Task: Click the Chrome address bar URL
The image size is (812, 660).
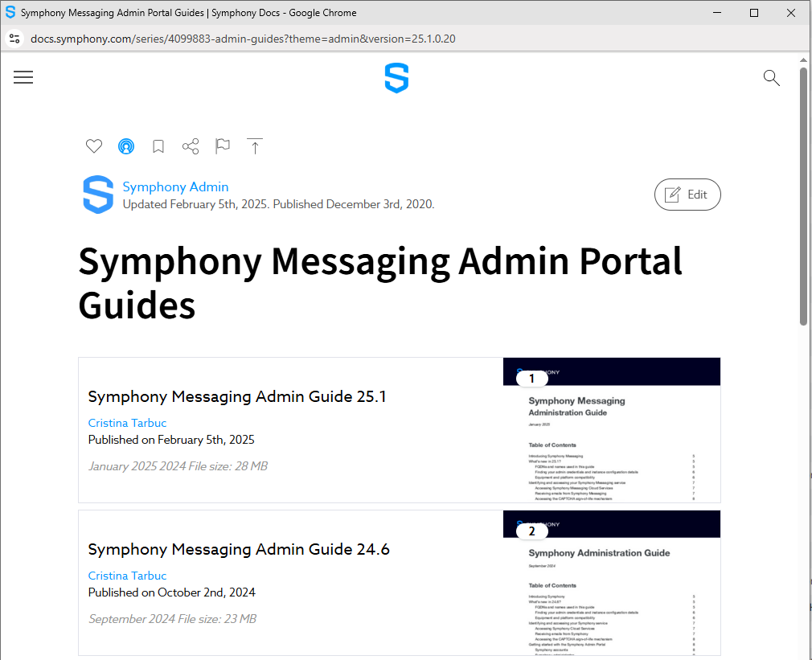Action: 243,39
